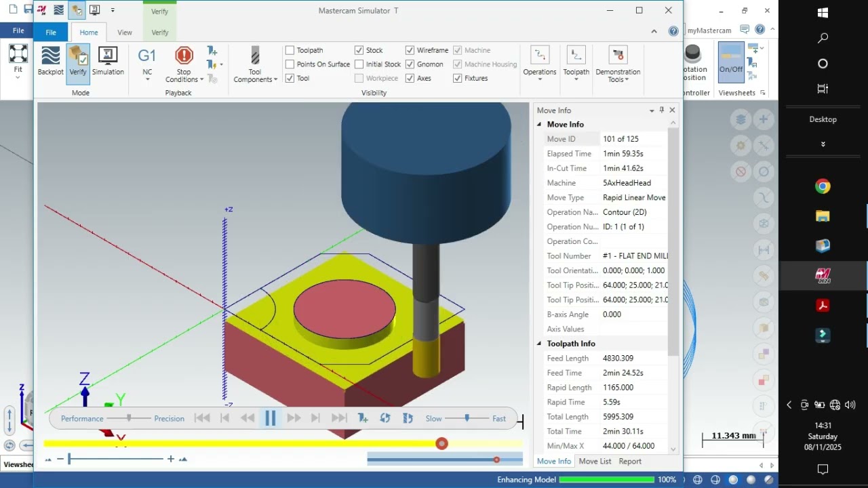Jump to the simulation end
Viewport: 868px width, 488px height.
point(339,418)
